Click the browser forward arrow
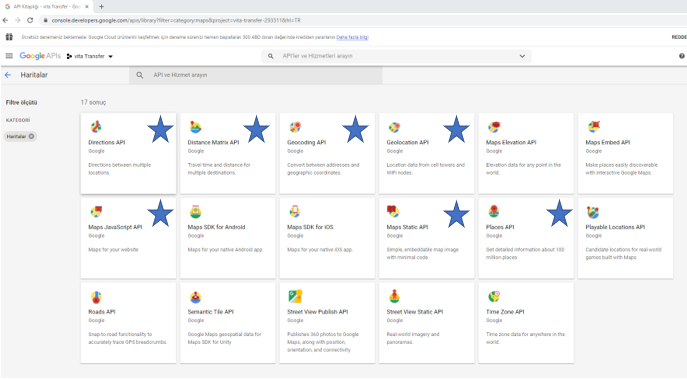687x380 pixels. coord(18,20)
